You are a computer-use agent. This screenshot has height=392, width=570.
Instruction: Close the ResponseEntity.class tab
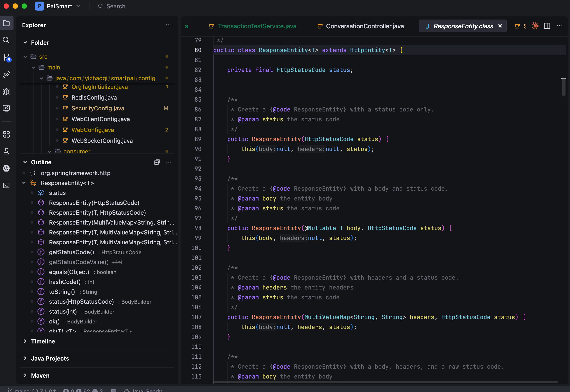(500, 26)
